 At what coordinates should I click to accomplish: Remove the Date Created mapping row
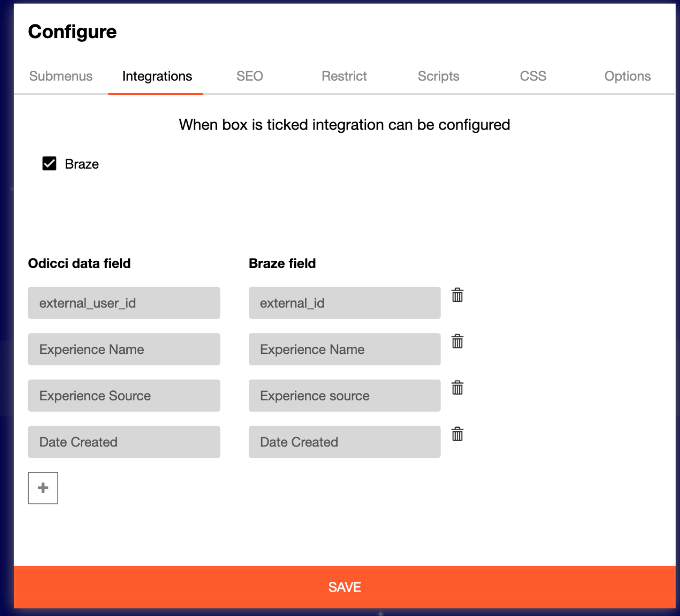[457, 434]
